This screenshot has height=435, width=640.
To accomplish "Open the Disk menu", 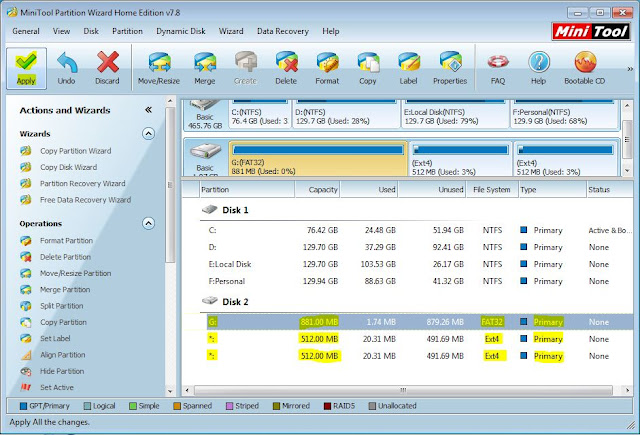I will point(91,31).
